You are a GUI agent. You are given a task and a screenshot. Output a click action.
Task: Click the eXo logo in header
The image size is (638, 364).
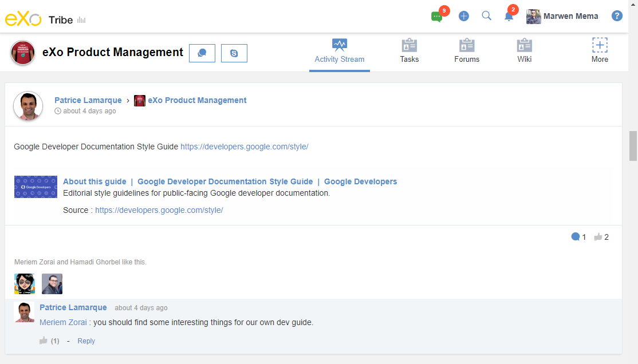click(x=23, y=18)
